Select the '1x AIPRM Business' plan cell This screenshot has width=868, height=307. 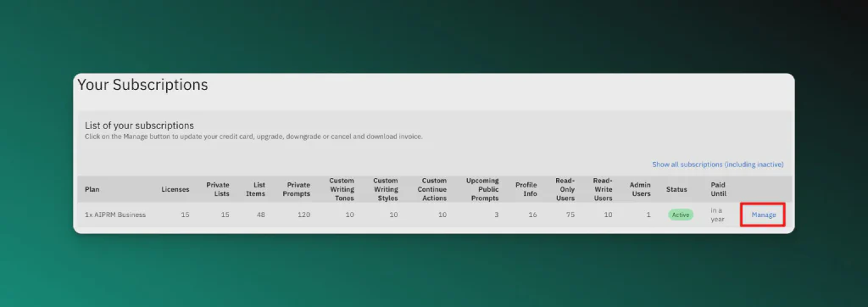(x=115, y=215)
